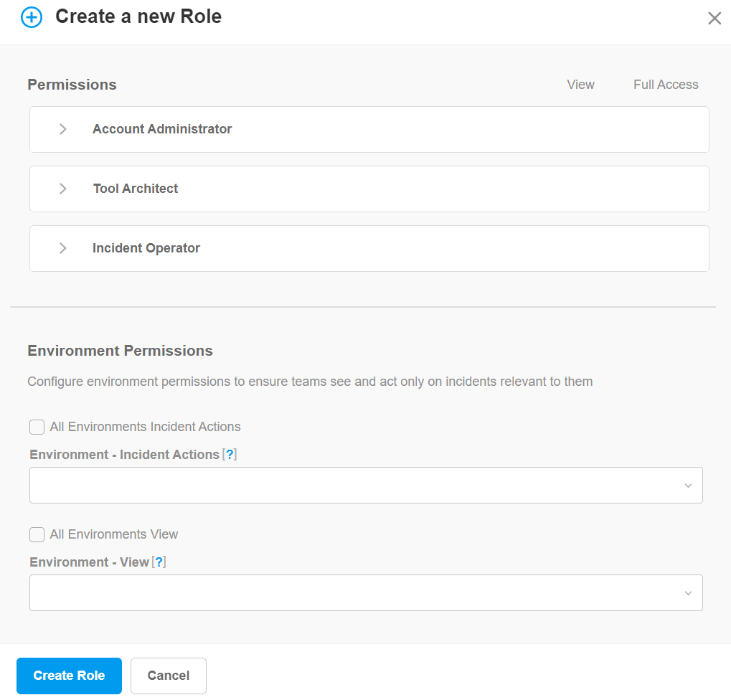Enable All Environments Incident Actions checkbox
The height and width of the screenshot is (700, 731).
pyautogui.click(x=37, y=427)
